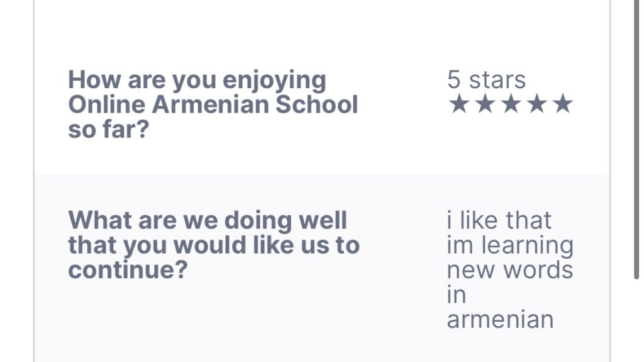644x362 pixels.
Task: Click the "5 stars" rating label
Action: click(x=486, y=81)
